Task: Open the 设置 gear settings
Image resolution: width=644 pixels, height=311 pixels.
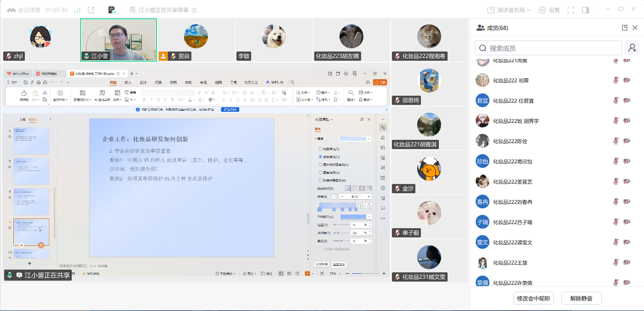Action: tap(549, 10)
